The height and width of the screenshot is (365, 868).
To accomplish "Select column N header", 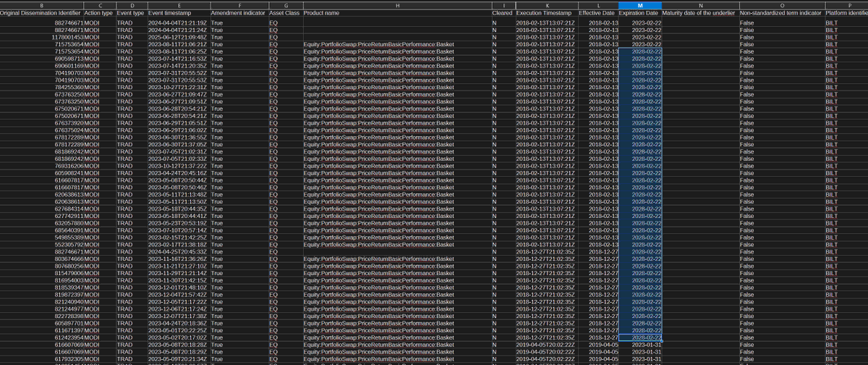I will click(700, 5).
